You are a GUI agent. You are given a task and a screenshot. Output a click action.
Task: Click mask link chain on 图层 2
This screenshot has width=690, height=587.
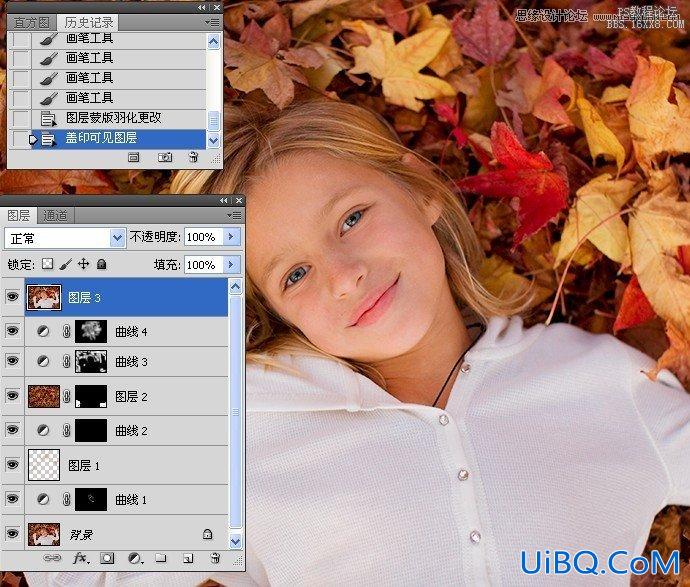[67, 396]
